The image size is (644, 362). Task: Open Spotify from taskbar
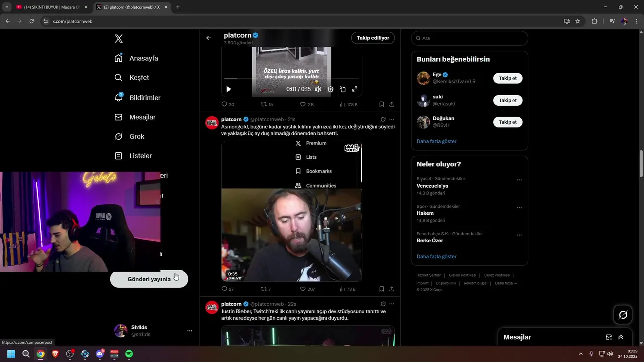point(129,354)
